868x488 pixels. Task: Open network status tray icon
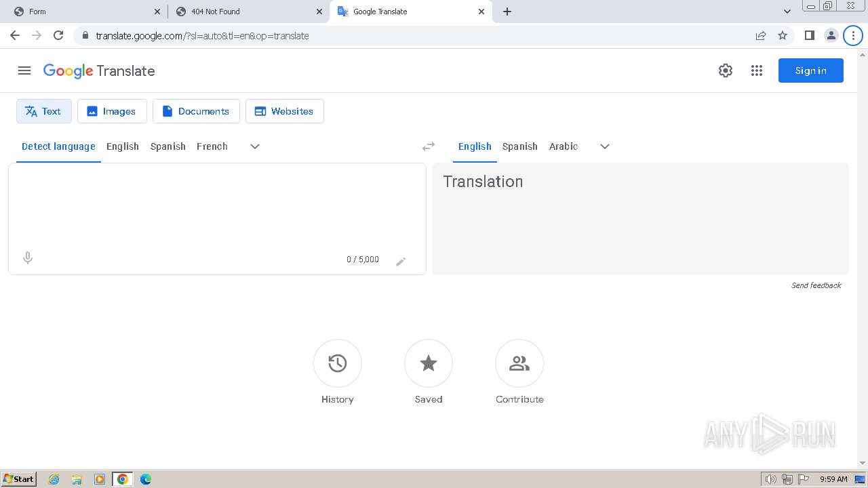tap(787, 479)
